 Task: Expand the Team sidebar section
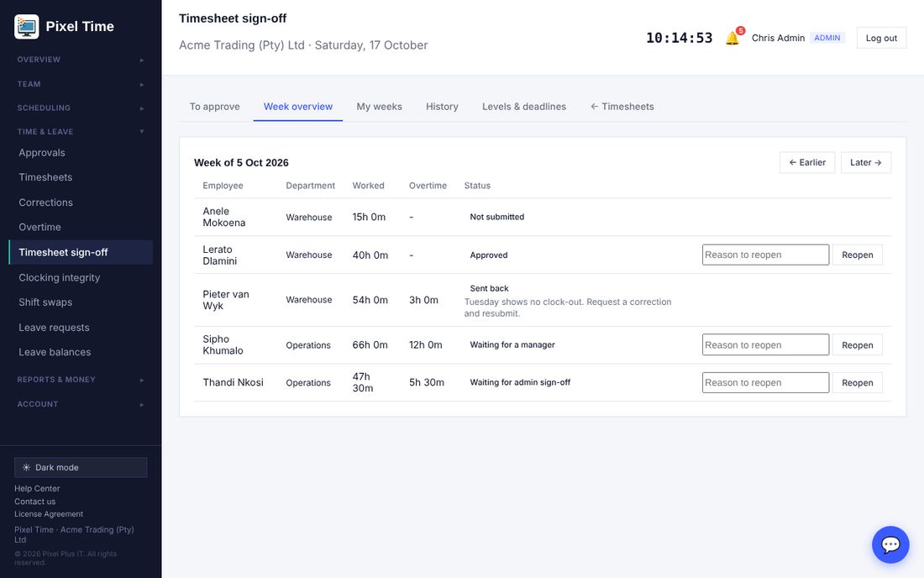tap(81, 84)
